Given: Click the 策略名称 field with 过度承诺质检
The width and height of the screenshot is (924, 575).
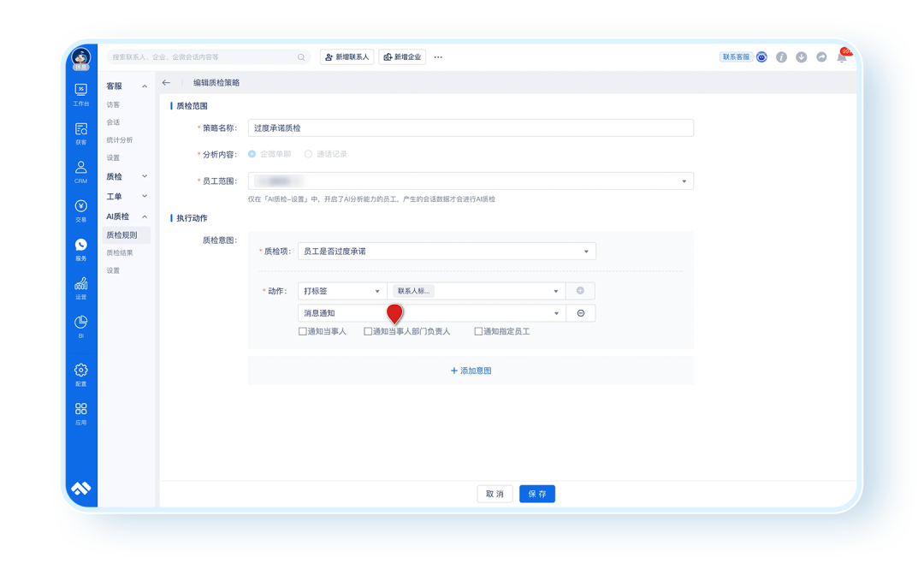Looking at the screenshot, I should coord(471,127).
